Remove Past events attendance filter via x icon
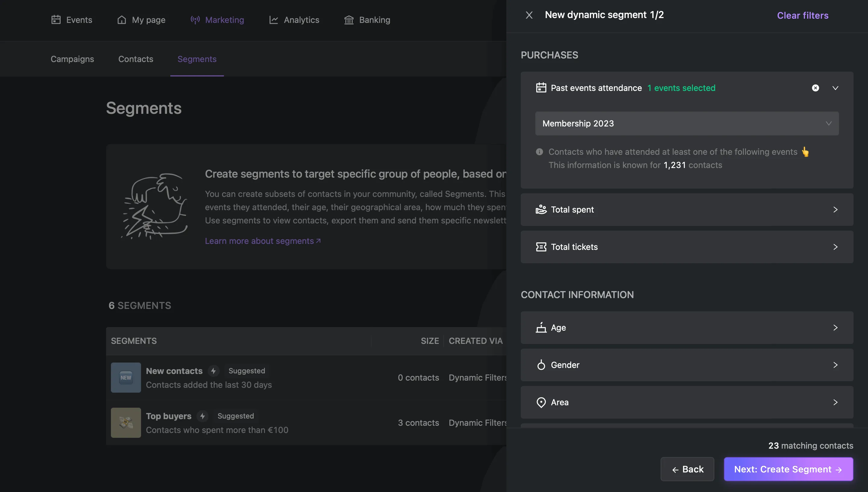 coord(815,88)
